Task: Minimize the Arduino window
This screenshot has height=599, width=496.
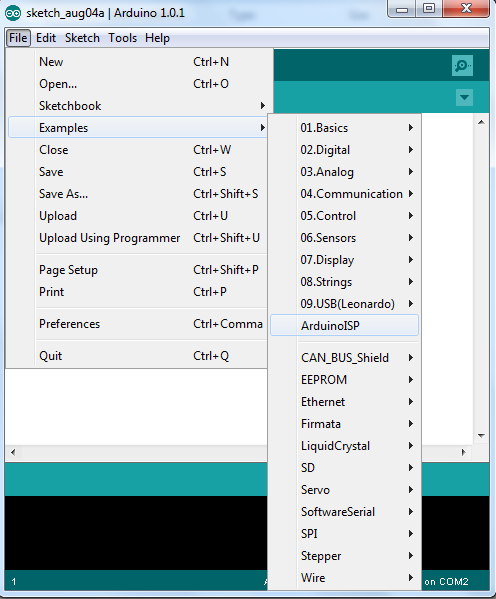Action: (402, 9)
